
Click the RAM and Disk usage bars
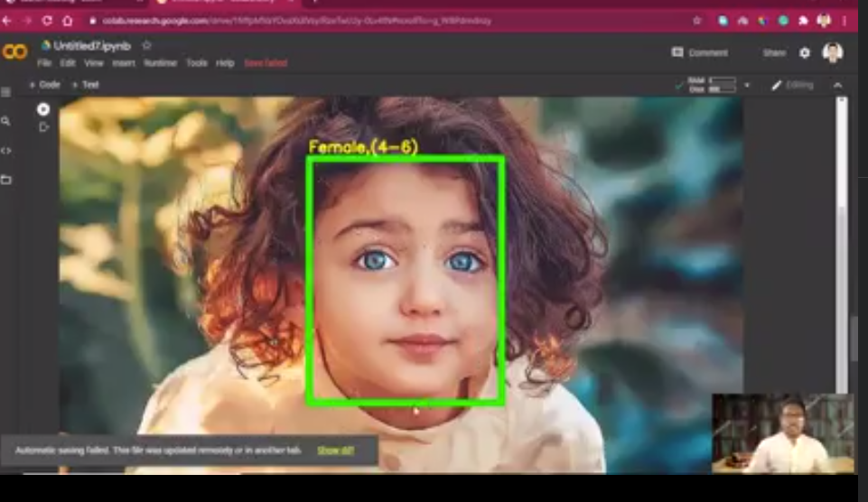tap(716, 85)
